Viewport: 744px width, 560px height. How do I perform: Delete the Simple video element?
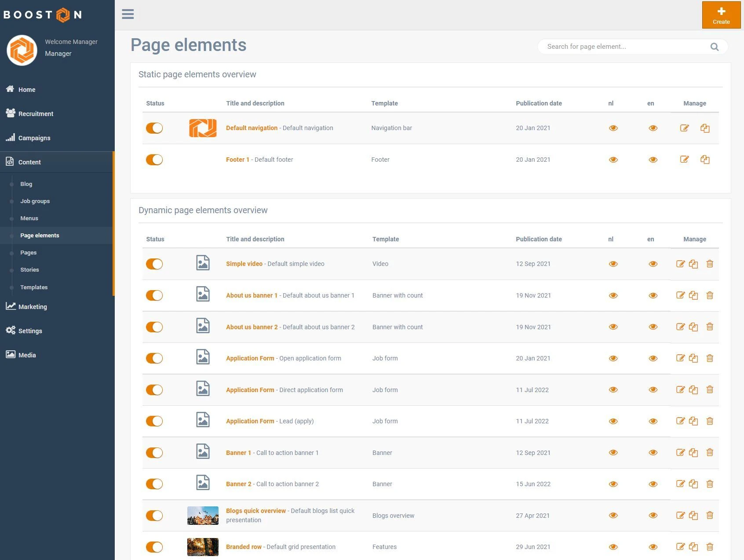(x=710, y=264)
